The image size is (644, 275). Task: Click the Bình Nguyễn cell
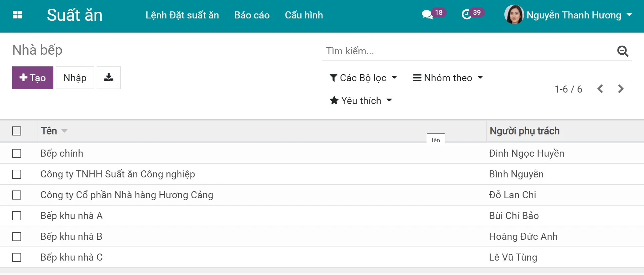point(516,174)
